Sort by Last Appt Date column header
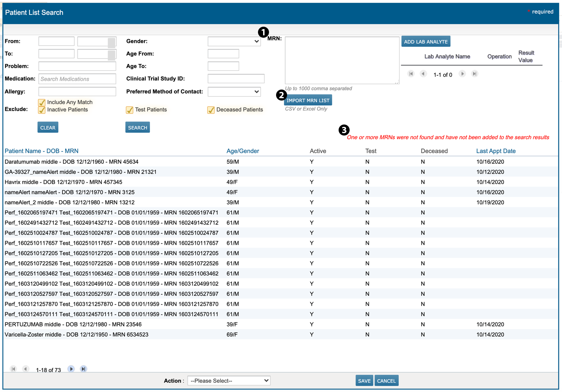Screen dimensions: 562x392 click(x=496, y=151)
